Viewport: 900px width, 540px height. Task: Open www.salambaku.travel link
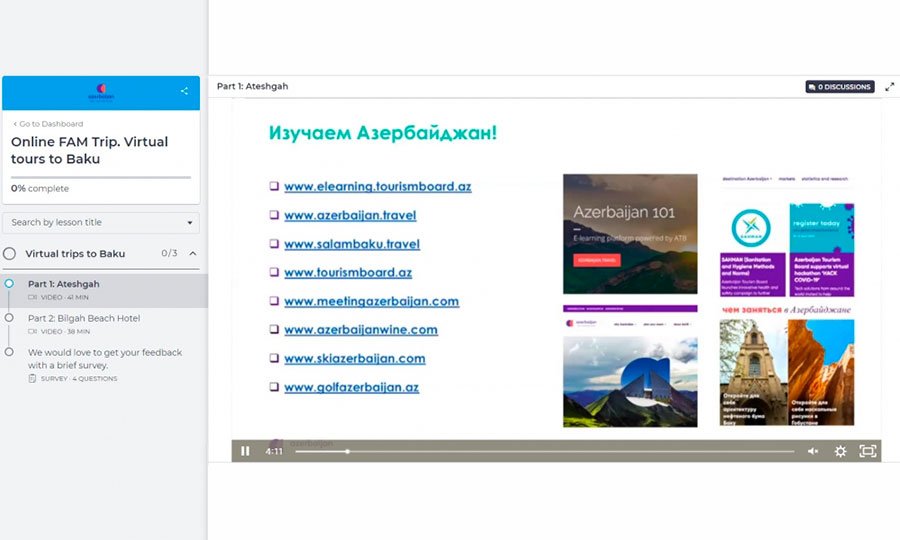pos(352,244)
